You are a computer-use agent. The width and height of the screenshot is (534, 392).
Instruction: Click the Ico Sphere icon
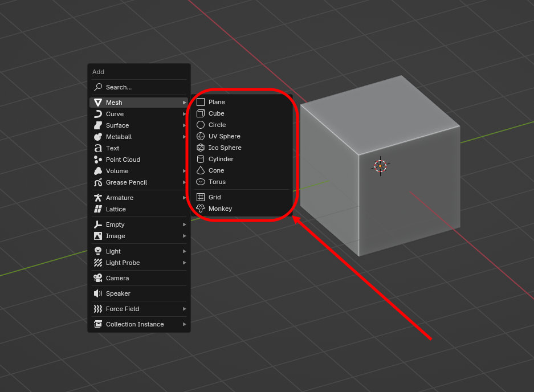pos(201,148)
